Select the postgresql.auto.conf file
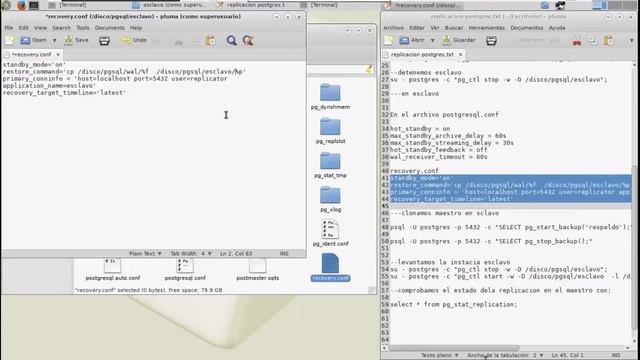640x360 pixels. [x=113, y=269]
